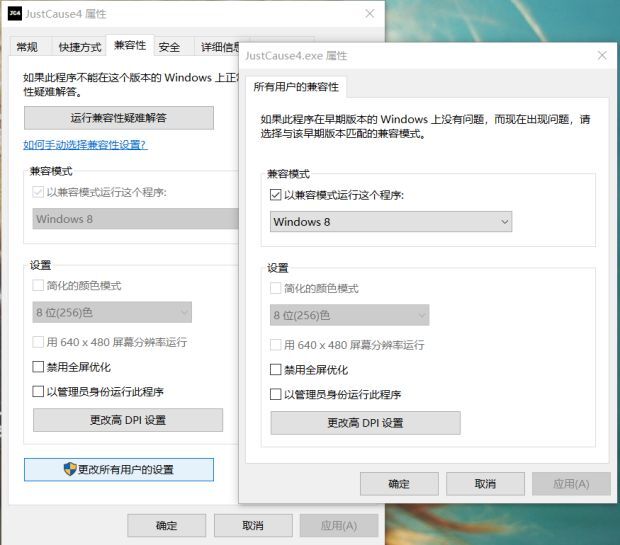Toggle 640 x 480 resolution checkbox in JustCause4.exe dialog
The width and height of the screenshot is (620, 545).
click(x=276, y=345)
